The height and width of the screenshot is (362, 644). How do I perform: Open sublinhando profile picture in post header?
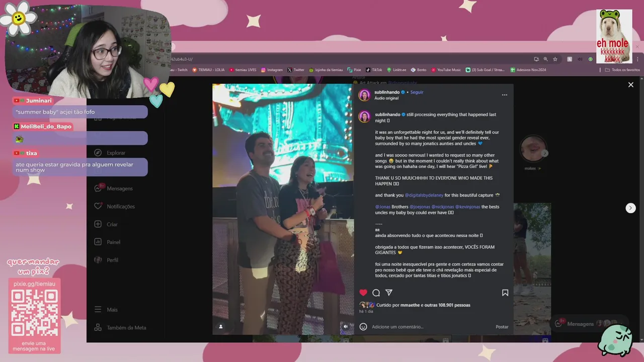(x=364, y=95)
